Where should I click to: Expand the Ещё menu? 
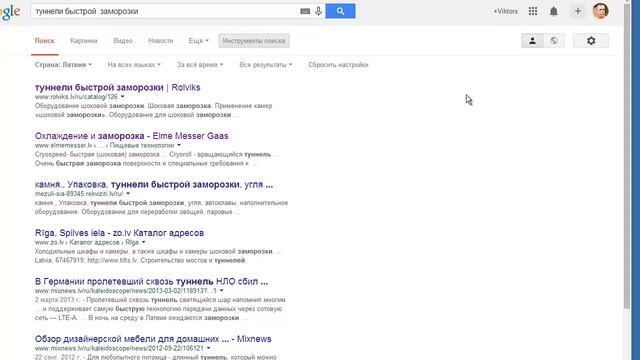[x=198, y=41]
